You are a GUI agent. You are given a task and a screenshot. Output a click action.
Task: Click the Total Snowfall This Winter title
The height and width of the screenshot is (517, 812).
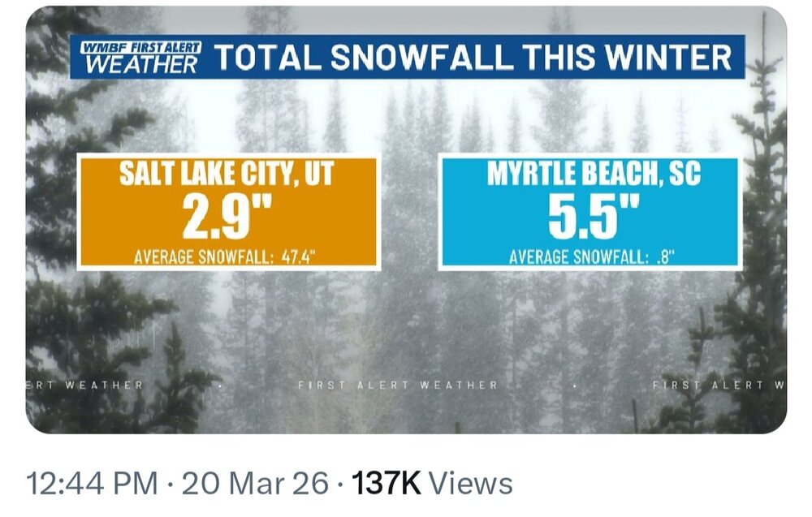(x=472, y=58)
